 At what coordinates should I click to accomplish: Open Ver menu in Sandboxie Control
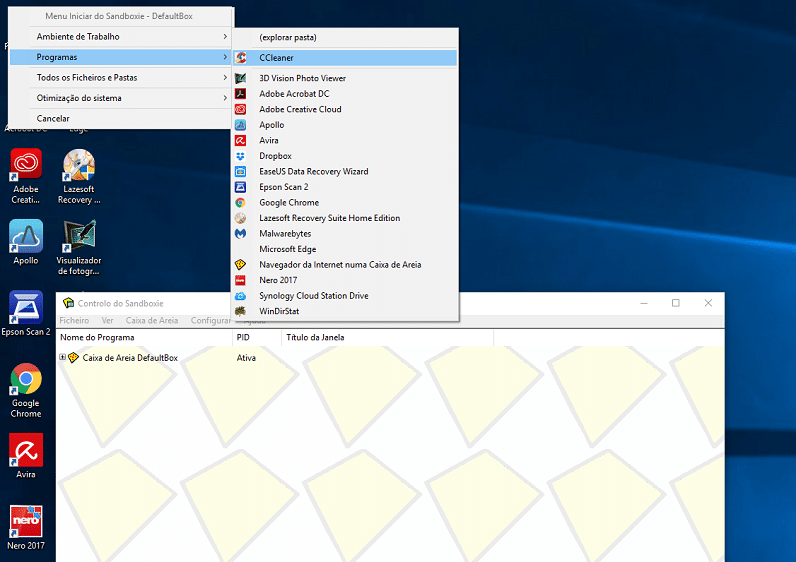pyautogui.click(x=107, y=320)
